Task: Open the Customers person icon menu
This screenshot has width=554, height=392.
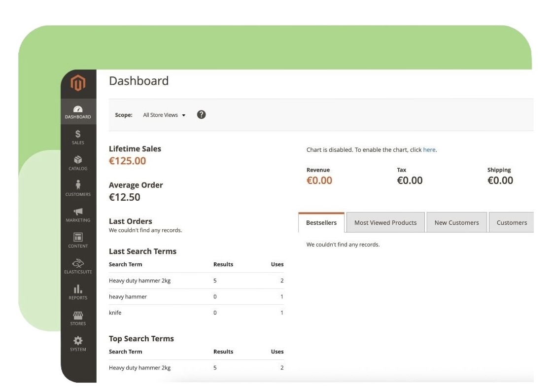Action: point(78,185)
